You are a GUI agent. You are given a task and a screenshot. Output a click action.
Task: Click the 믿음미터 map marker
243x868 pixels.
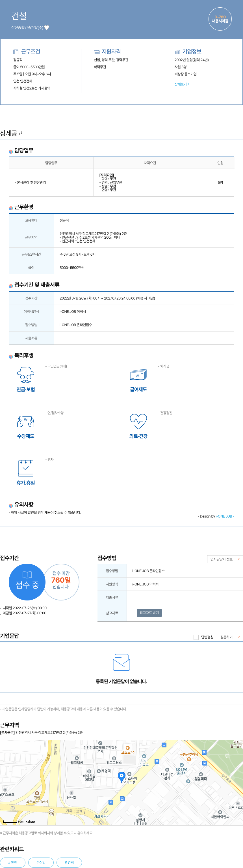tap(201, 774)
